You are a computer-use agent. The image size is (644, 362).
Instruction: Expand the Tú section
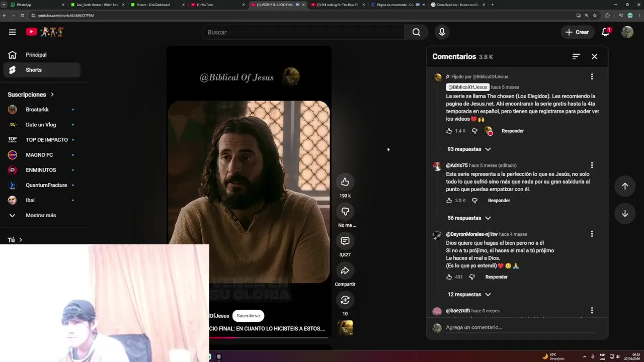coord(15,240)
